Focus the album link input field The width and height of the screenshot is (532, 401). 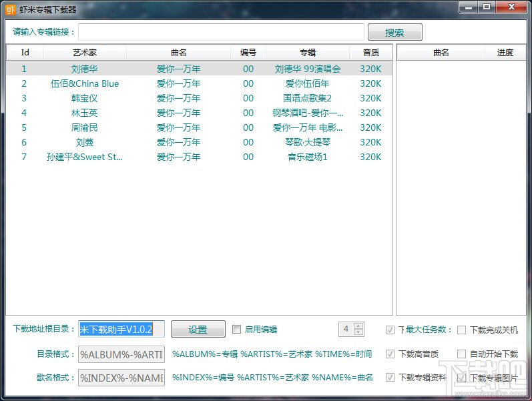(x=221, y=32)
